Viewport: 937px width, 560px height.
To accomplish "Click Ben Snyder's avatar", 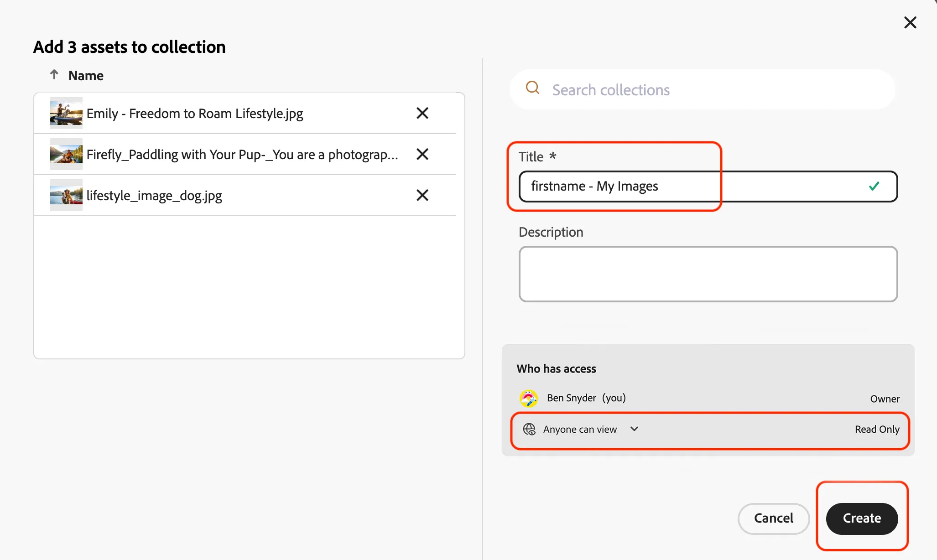I will click(529, 398).
